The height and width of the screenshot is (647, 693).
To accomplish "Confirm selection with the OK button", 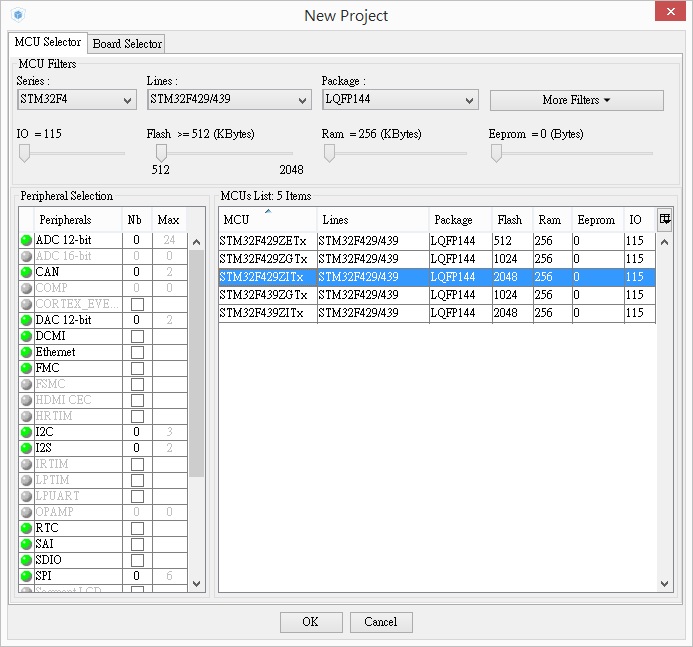I will pos(311,622).
